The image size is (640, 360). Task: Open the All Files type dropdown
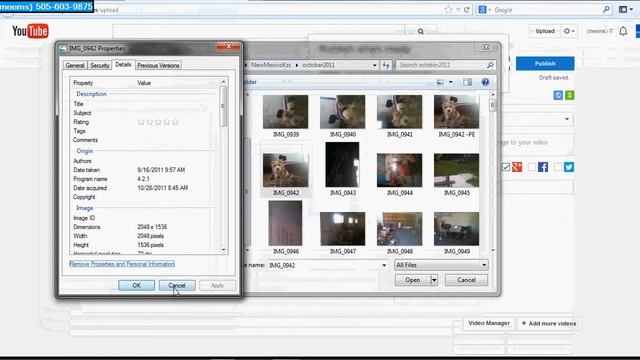pos(484,265)
